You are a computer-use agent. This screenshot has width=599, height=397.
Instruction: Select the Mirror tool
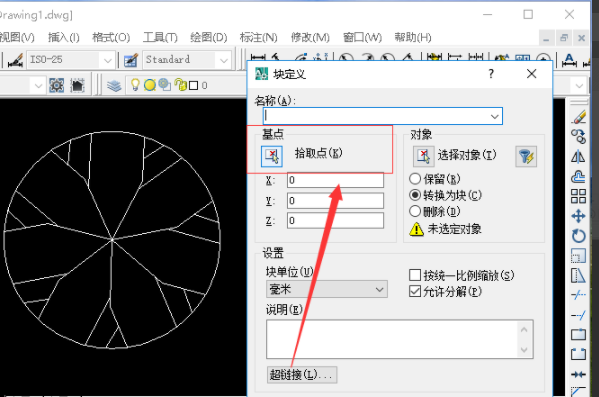point(578,157)
